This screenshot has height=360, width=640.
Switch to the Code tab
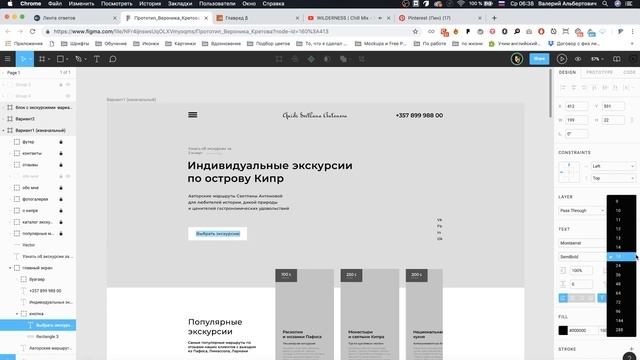click(629, 72)
